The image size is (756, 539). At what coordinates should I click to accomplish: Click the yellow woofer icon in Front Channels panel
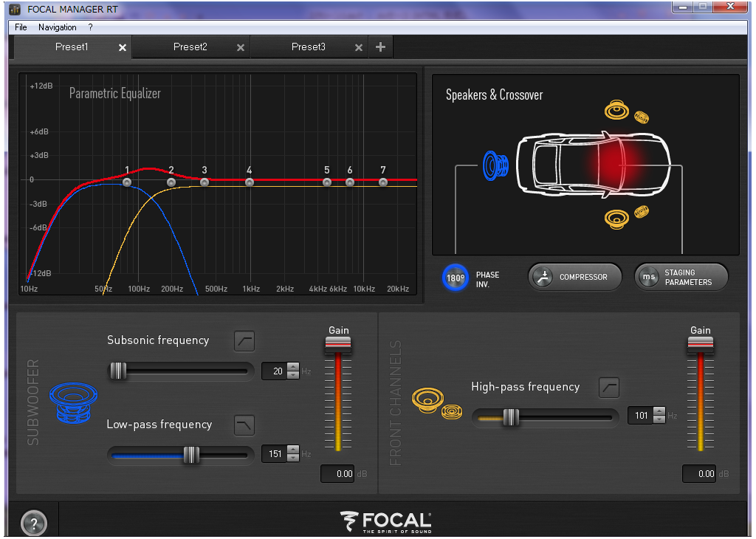tap(427, 399)
